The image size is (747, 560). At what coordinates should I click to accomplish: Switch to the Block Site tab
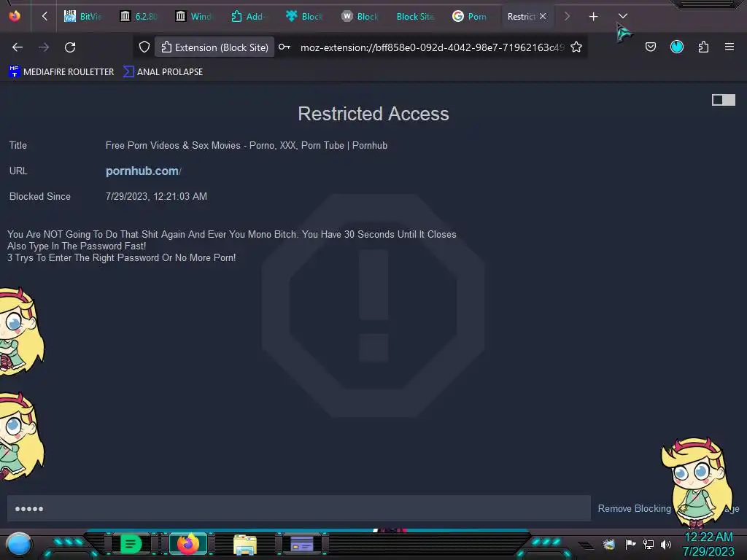415,16
